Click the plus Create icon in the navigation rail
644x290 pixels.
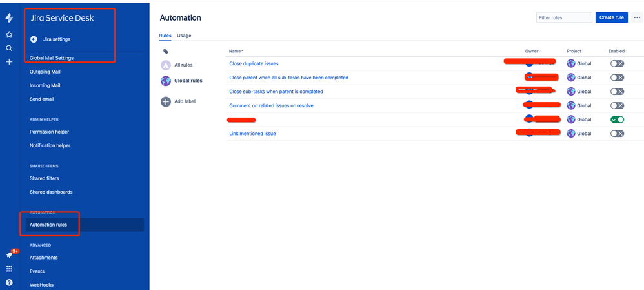[x=9, y=62]
